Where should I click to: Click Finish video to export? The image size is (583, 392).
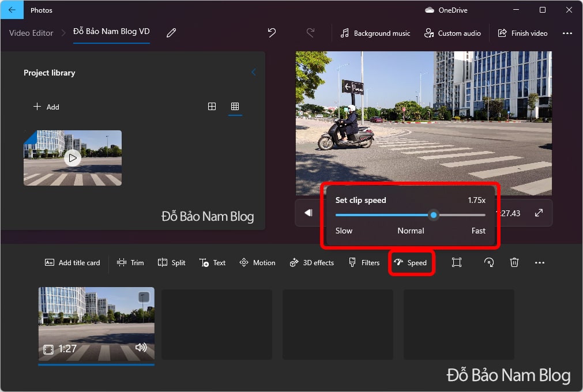(522, 33)
